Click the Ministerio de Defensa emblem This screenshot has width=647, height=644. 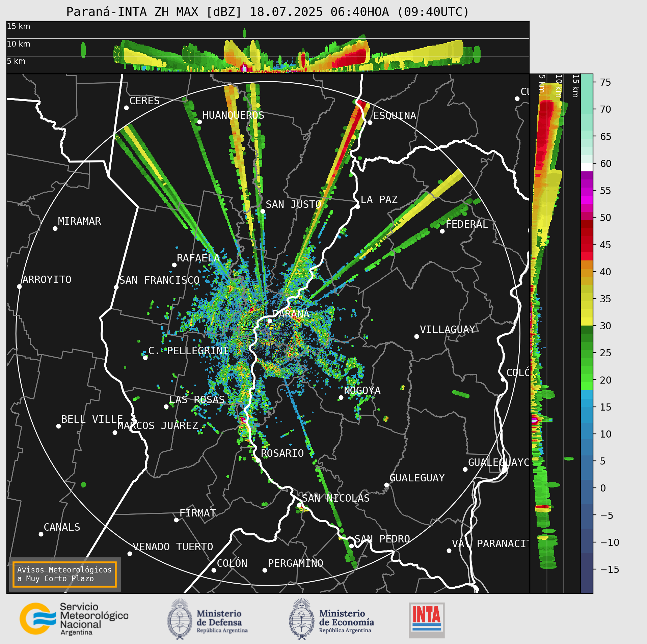(180, 619)
